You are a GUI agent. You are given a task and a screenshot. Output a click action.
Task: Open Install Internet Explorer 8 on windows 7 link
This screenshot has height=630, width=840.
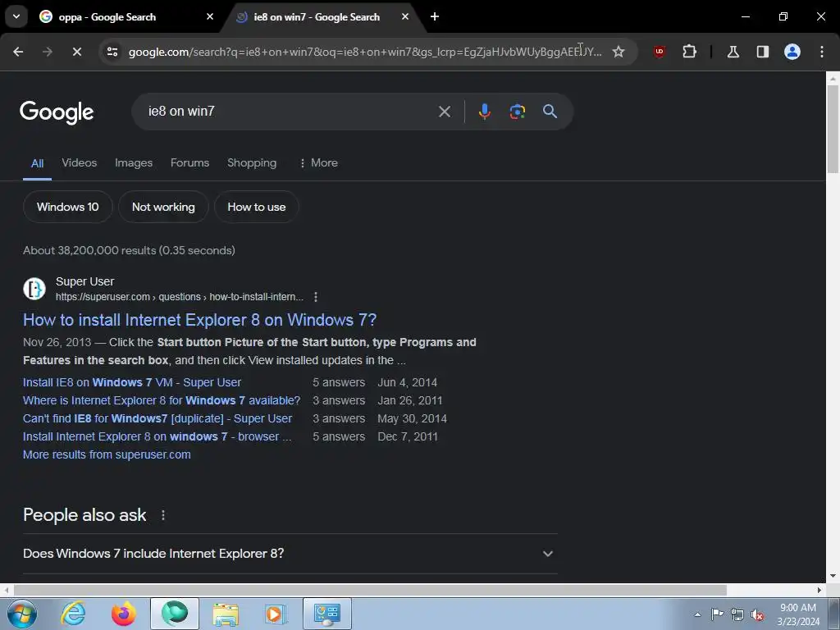pyautogui.click(x=157, y=436)
